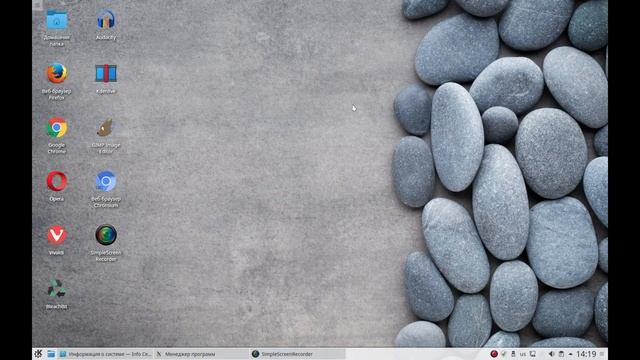The width and height of the screenshot is (640, 360).
Task: Launch Chromium web browser desktop icon
Action: 106,181
